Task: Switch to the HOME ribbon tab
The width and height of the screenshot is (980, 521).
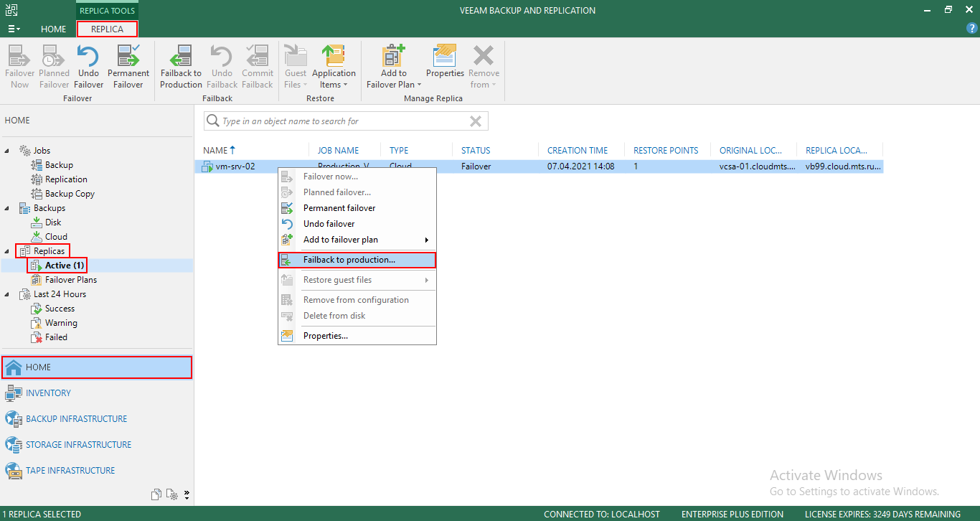Action: click(53, 29)
